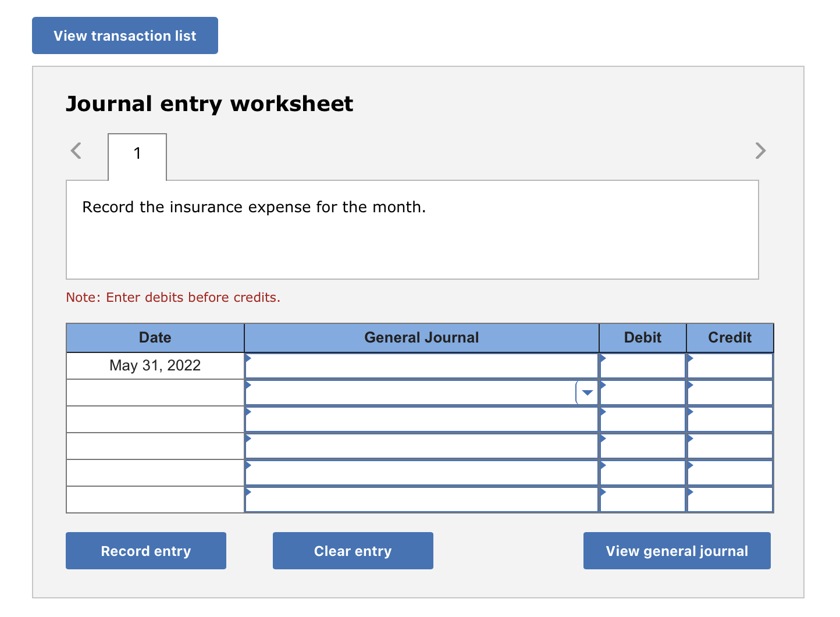This screenshot has height=617, width=840.
Task: Click the insurance expense description box
Action: coord(412,230)
